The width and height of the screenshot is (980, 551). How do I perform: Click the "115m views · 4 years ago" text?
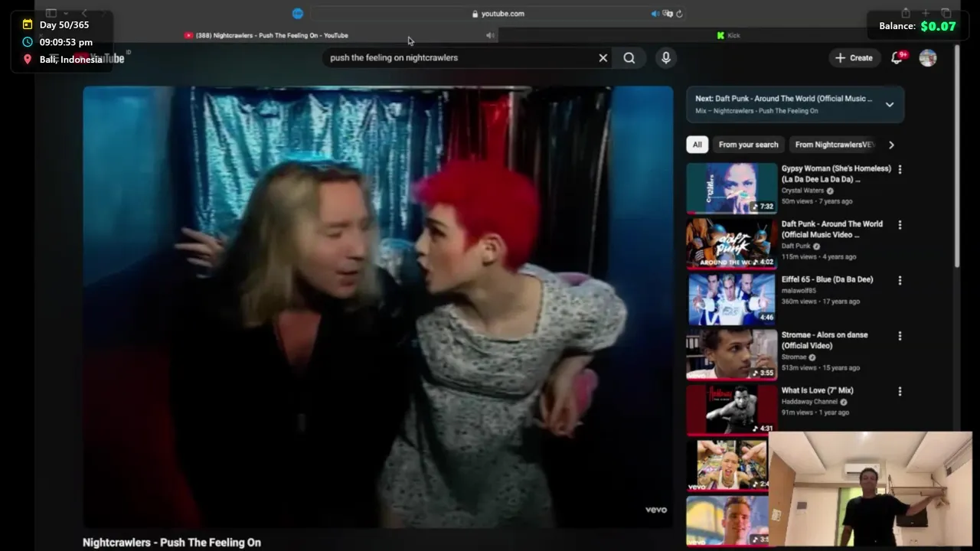pyautogui.click(x=818, y=257)
